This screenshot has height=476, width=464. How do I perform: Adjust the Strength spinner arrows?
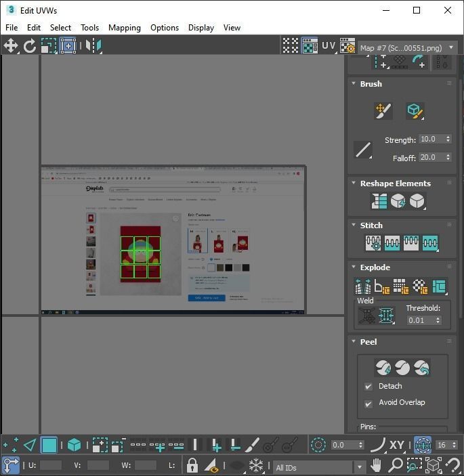[x=448, y=139]
